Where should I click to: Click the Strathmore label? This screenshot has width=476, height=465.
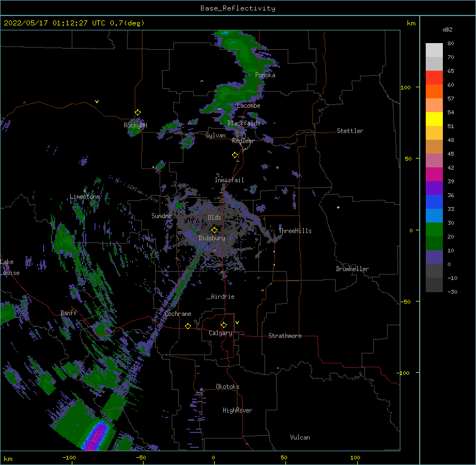click(285, 336)
